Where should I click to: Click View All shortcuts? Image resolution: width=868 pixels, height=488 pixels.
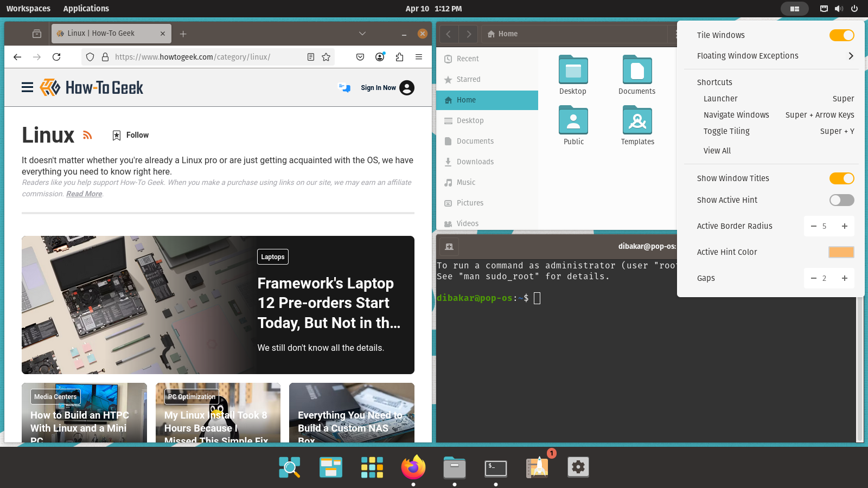pyautogui.click(x=717, y=151)
